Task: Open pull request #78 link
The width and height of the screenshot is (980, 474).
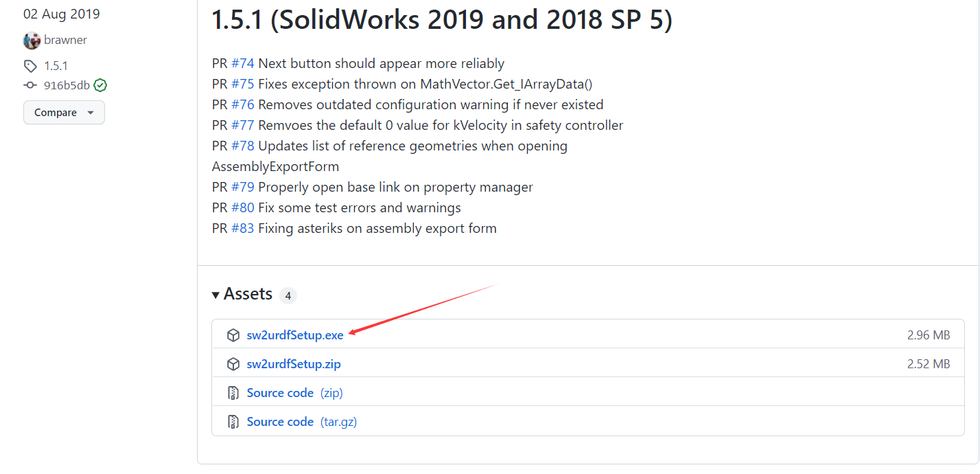Action: 243,146
